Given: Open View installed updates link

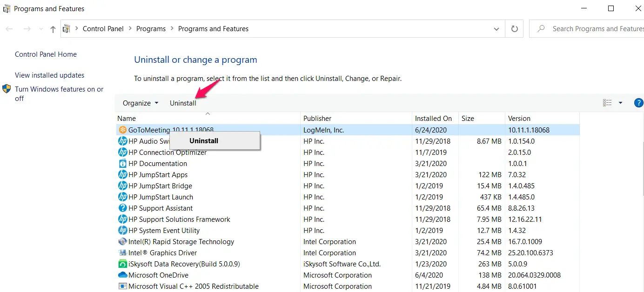Looking at the screenshot, I should (49, 75).
